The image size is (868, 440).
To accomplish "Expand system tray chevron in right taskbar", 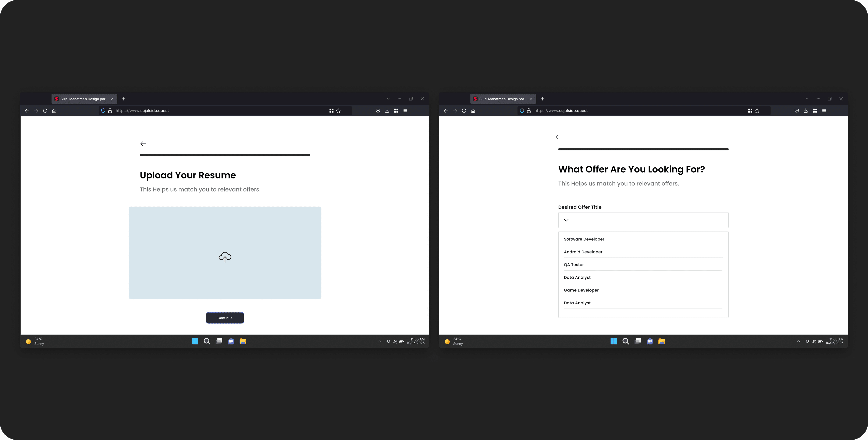I will 798,341.
